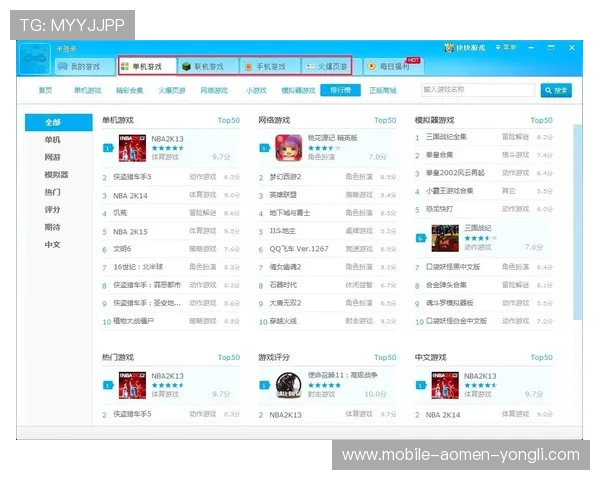Image resolution: width=600 pixels, height=480 pixels.
Task: Select 单机 in the left sidebar
Action: point(52,140)
